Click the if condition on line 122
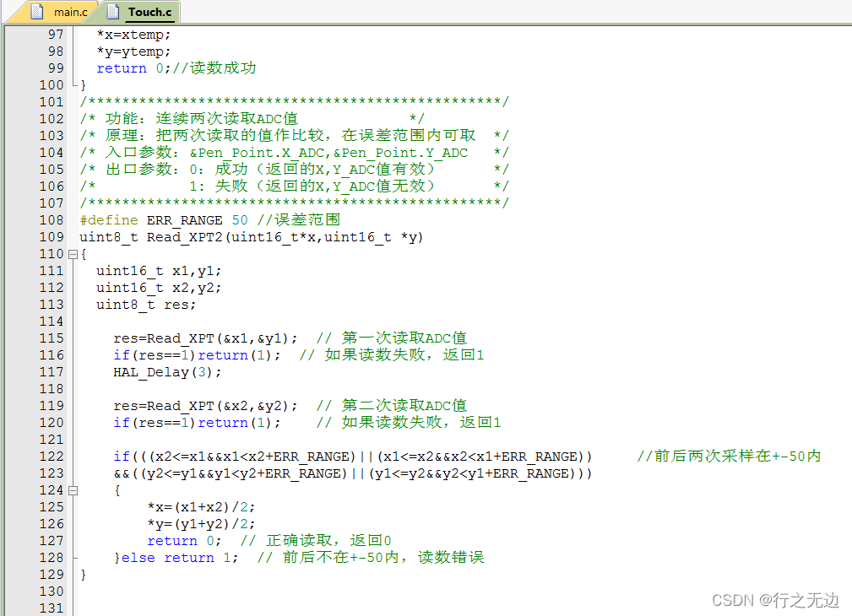 (353, 457)
